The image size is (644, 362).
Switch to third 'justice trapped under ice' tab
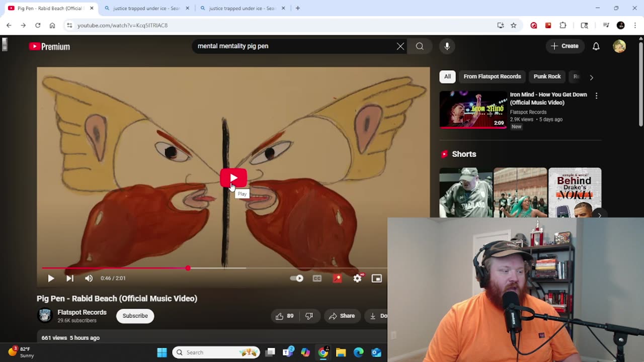242,8
